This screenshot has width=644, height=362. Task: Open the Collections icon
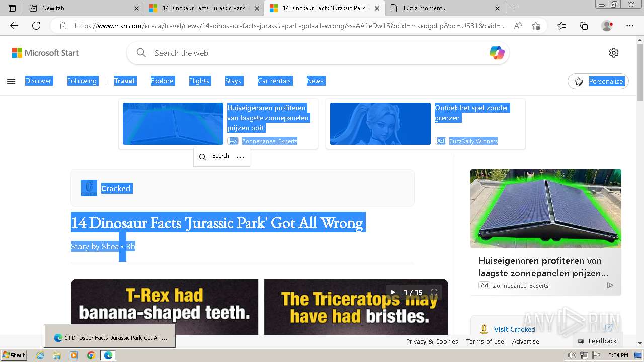click(x=584, y=26)
